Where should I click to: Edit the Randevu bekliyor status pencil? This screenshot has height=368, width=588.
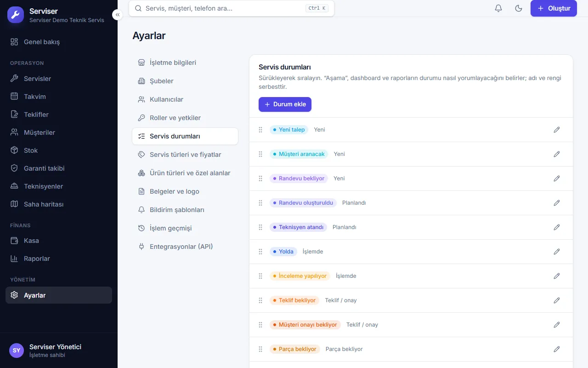point(557,178)
